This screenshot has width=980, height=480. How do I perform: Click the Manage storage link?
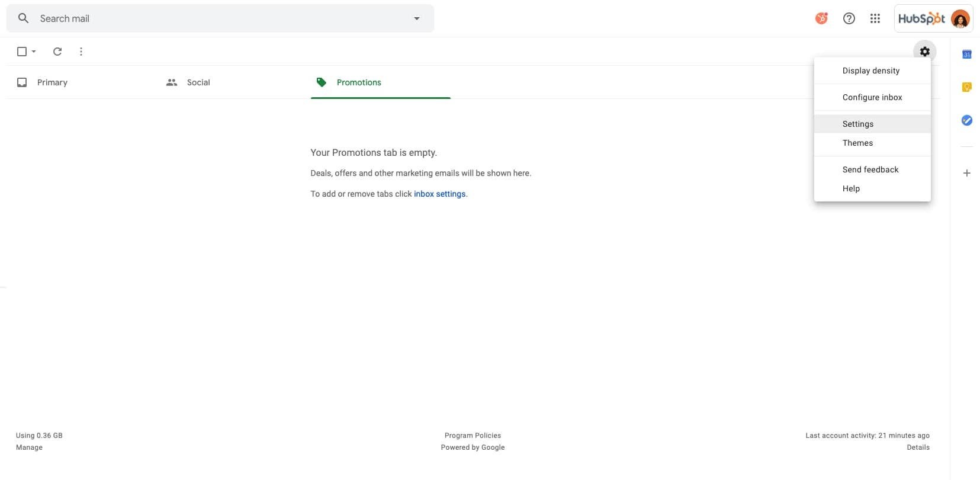(29, 447)
